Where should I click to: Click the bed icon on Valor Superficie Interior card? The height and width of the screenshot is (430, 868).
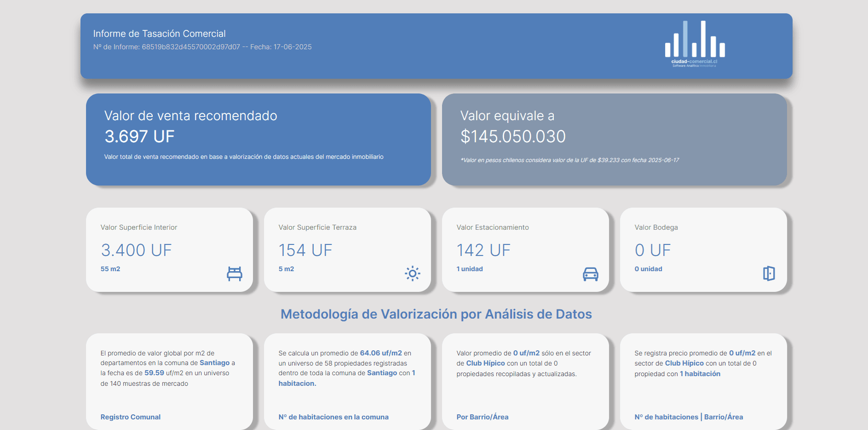pos(235,273)
